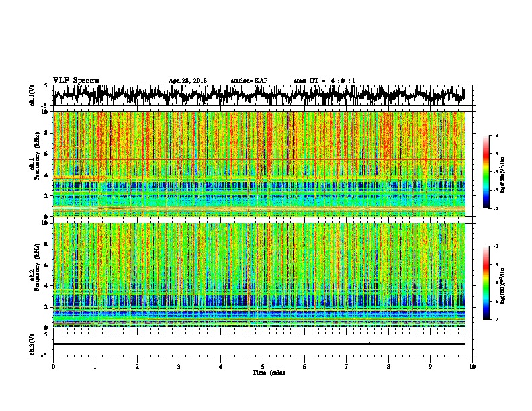
Task: Click the "5" tick on ch.1(V) axis
Action: pos(46,85)
